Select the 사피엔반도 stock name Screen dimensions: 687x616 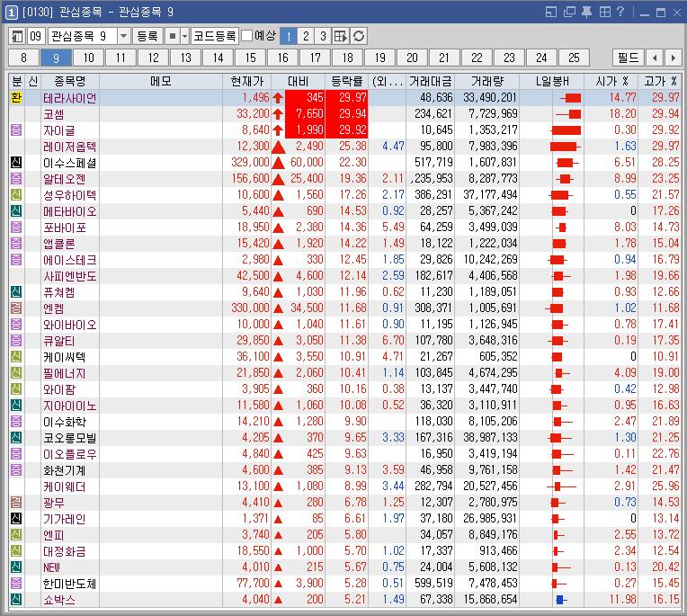pyautogui.click(x=69, y=276)
